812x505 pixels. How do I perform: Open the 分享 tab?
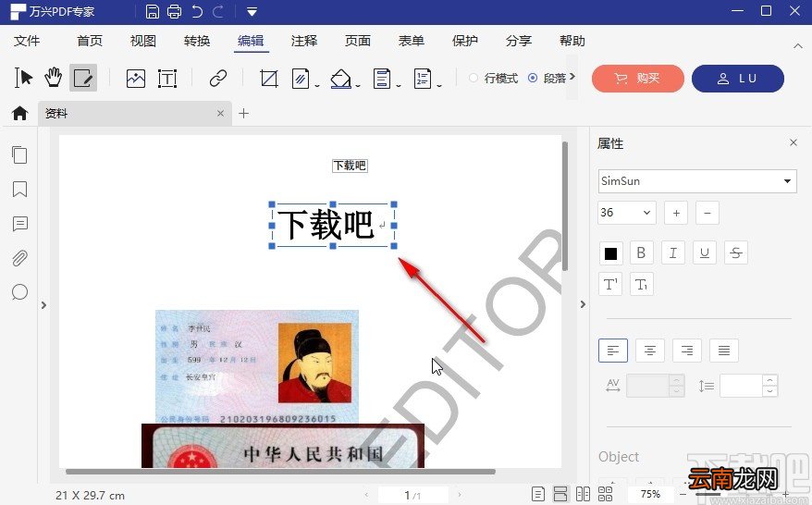click(519, 41)
